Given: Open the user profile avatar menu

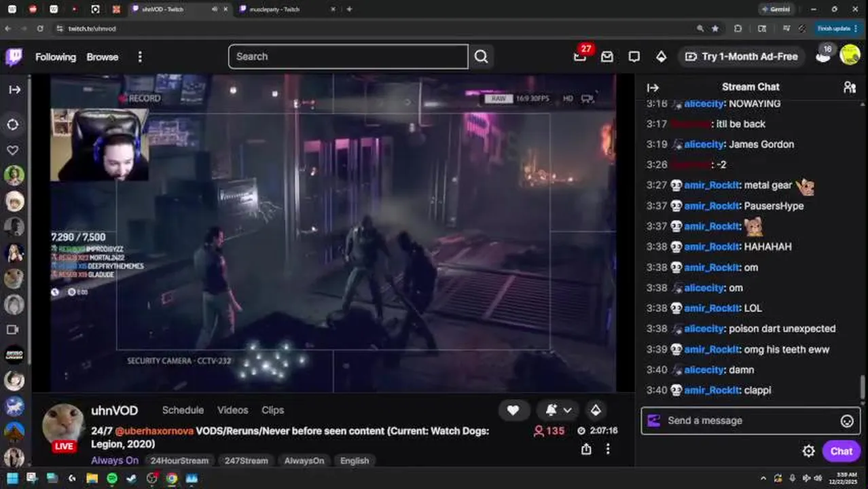Looking at the screenshot, I should click(x=850, y=55).
